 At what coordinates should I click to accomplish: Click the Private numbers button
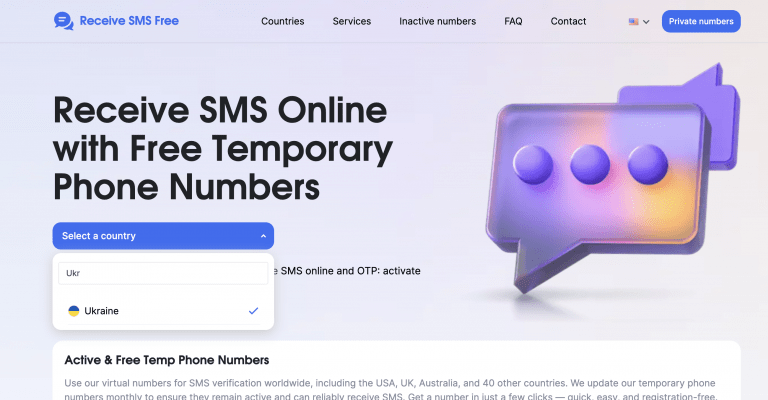701,22
